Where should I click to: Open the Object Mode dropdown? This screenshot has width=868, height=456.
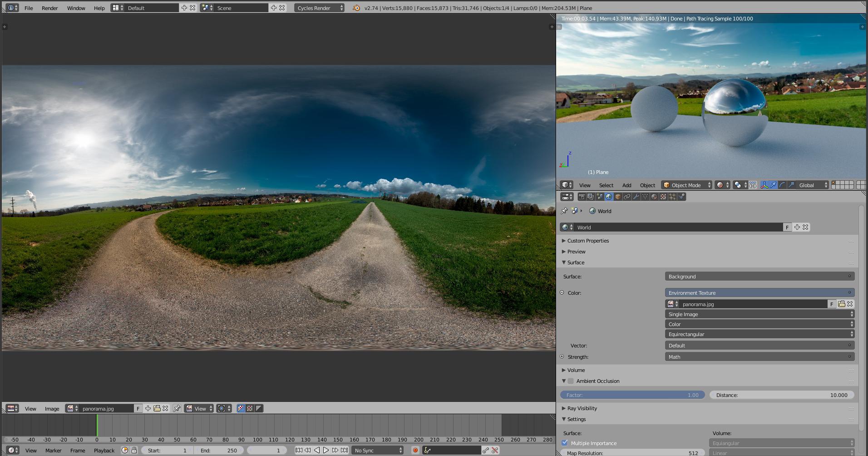686,185
